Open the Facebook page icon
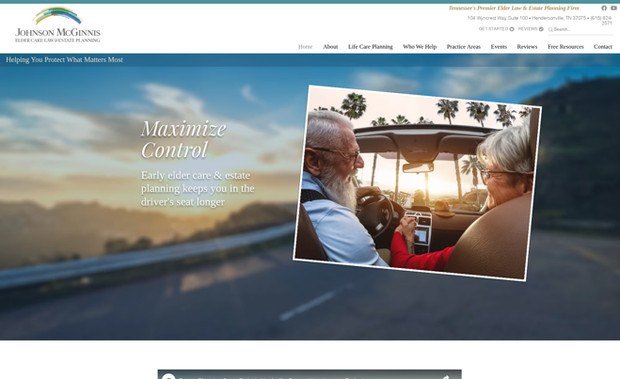This screenshot has height=379, width=620. coord(604,8)
